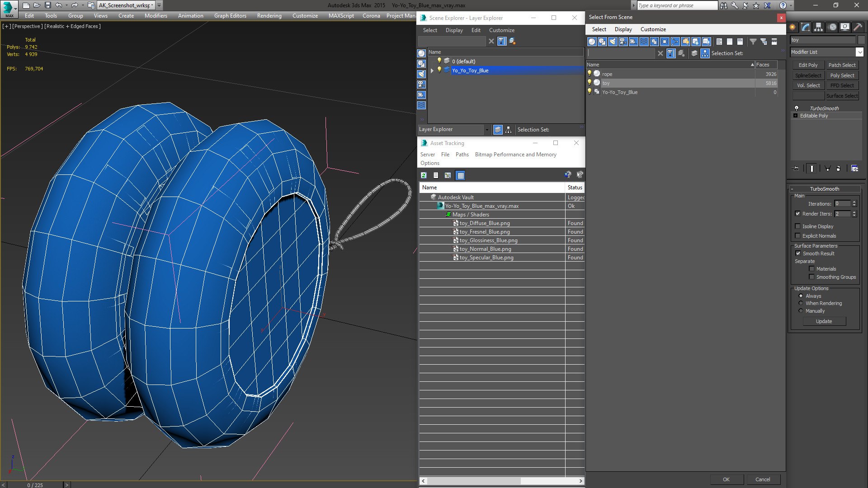Open the Modifiers menu
The width and height of the screenshot is (868, 488).
point(156,15)
